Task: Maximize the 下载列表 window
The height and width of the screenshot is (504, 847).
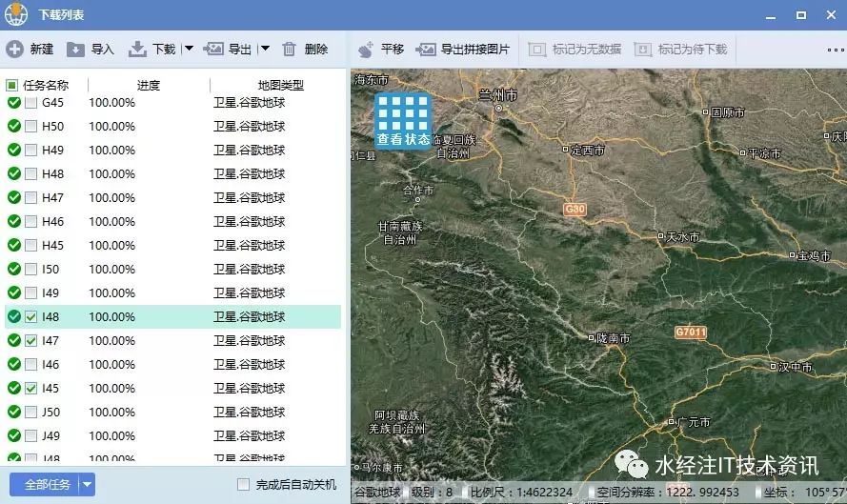Action: (801, 15)
